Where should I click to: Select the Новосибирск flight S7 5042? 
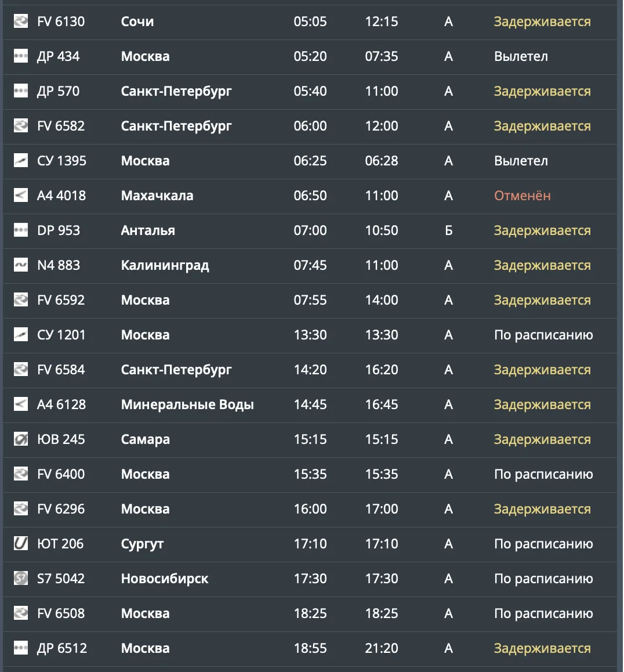pos(310,579)
